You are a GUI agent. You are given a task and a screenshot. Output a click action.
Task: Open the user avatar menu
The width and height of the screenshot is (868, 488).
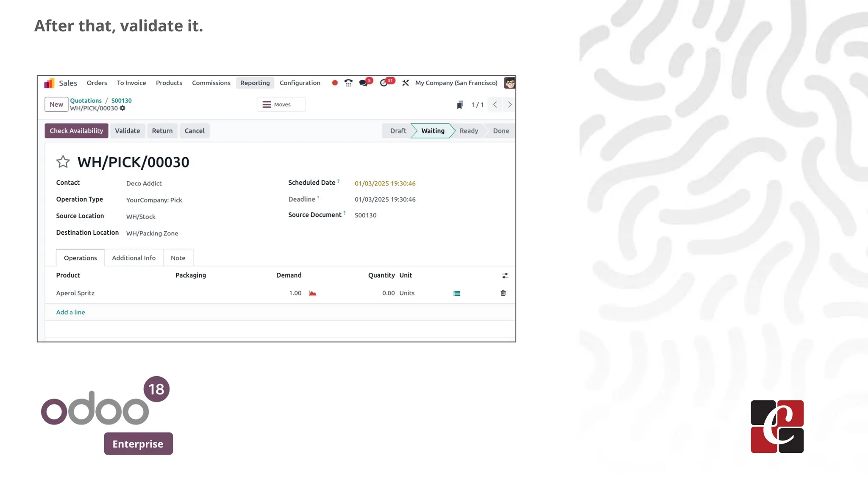[x=509, y=83]
